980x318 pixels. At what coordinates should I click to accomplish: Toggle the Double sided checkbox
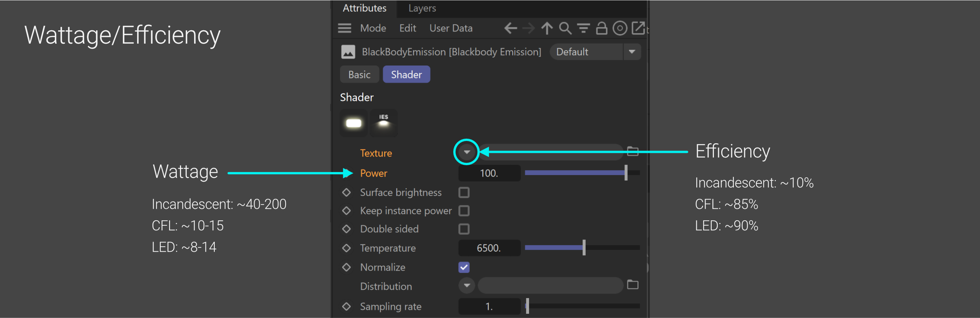click(464, 229)
